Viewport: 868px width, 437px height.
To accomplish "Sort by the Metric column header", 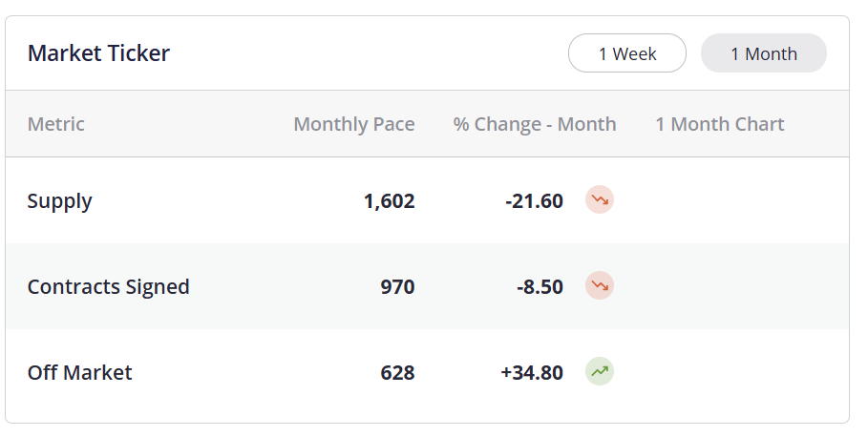I will click(56, 124).
